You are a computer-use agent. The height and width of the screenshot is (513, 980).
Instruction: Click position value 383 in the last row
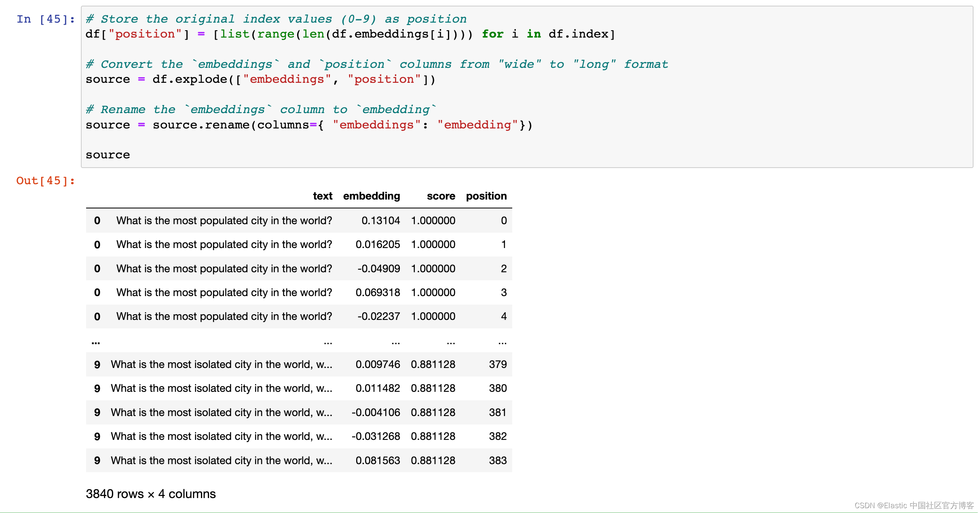point(498,460)
